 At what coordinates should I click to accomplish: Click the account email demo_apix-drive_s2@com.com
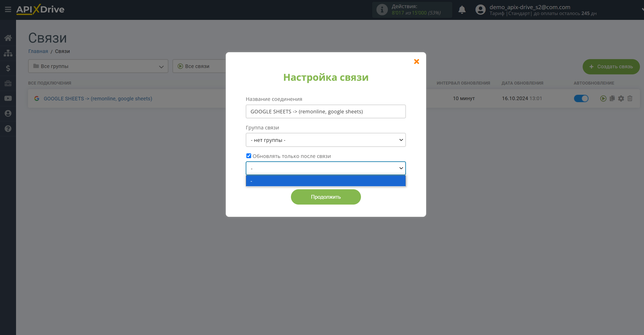point(530,7)
